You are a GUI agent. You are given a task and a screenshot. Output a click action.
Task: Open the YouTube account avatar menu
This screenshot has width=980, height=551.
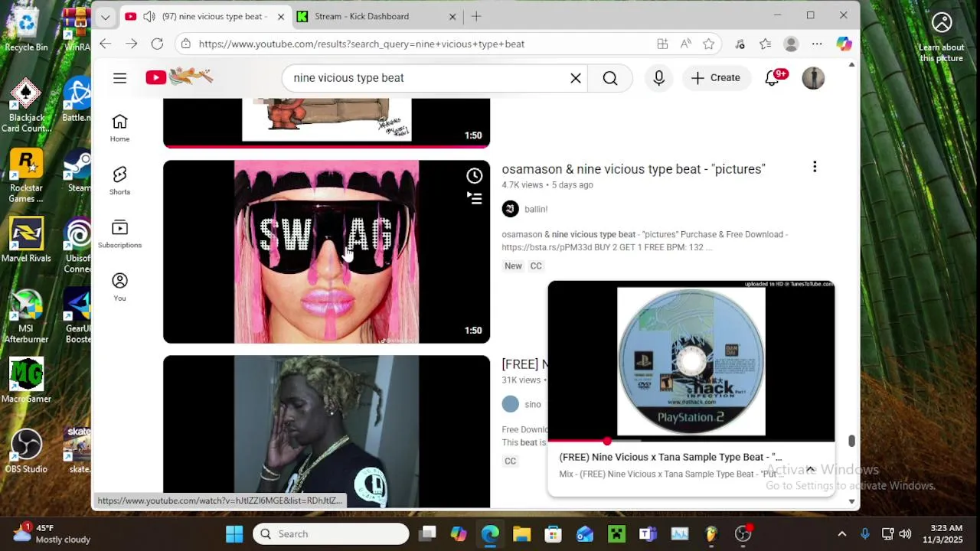pyautogui.click(x=813, y=77)
